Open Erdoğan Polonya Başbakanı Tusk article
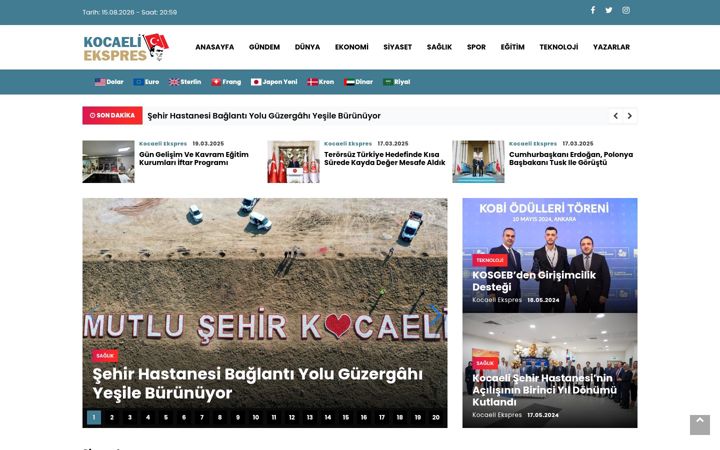Image resolution: width=720 pixels, height=450 pixels. 571,158
